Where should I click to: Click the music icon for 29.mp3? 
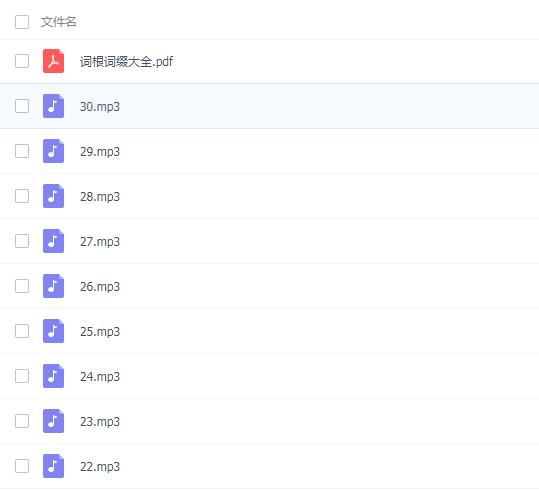pyautogui.click(x=53, y=151)
